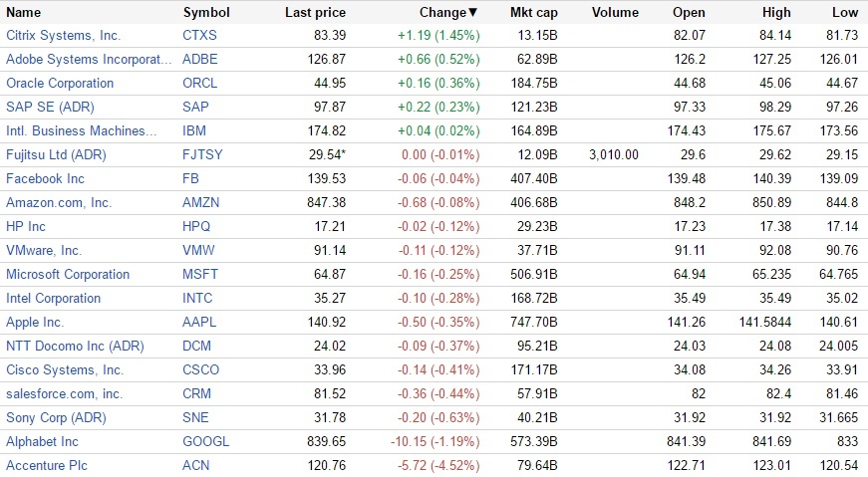Open the IBM ticker symbol link
This screenshot has width=868, height=477.
(x=194, y=130)
